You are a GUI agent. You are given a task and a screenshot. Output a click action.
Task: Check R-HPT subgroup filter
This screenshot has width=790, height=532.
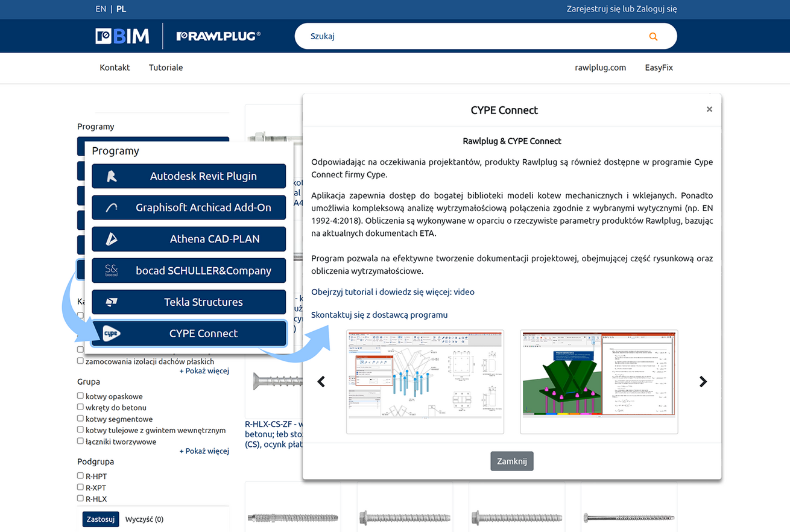click(80, 476)
